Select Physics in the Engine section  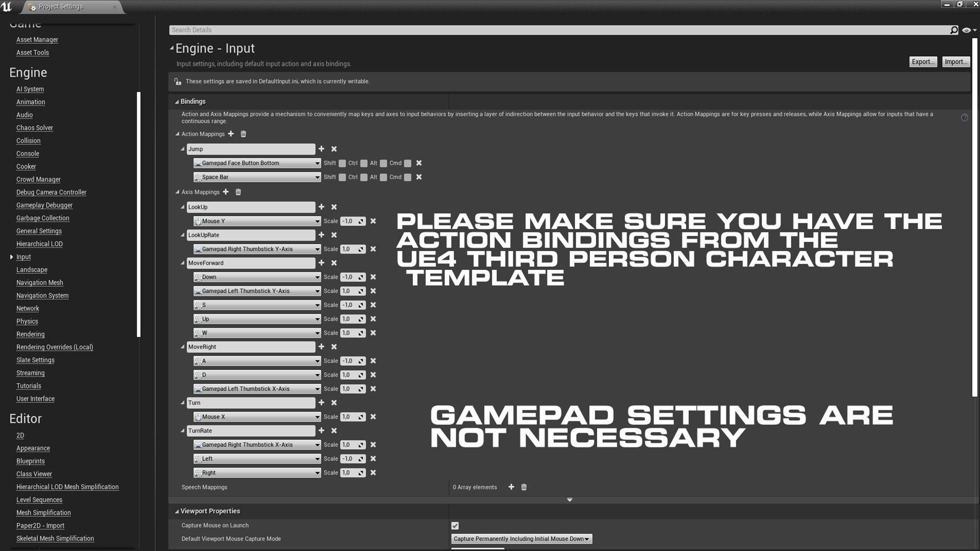coord(27,321)
